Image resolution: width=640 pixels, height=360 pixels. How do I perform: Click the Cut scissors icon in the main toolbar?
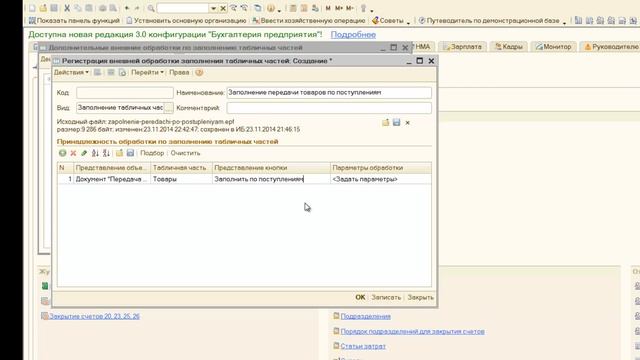point(67,8)
